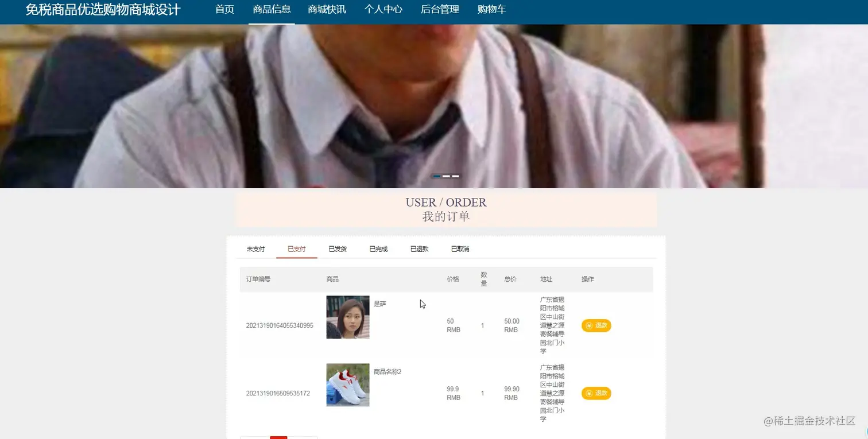Show the 已发货 shipped orders tab
Viewport: 868px width, 439px height.
(x=338, y=249)
